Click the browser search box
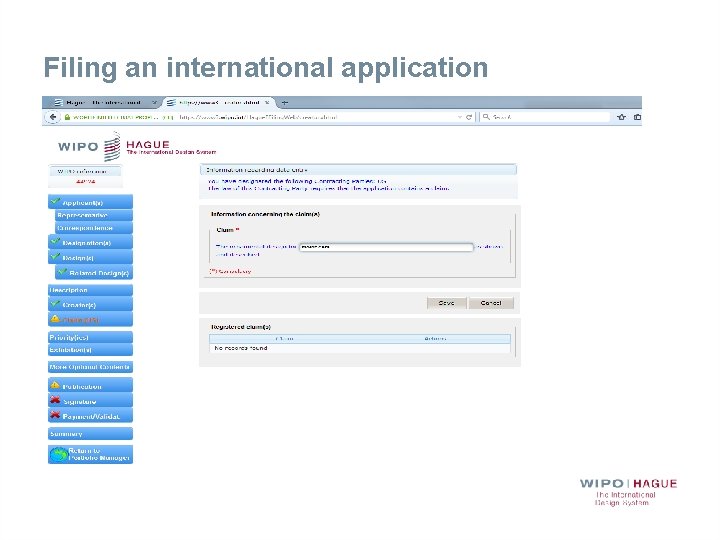This screenshot has height=540, width=720. tap(545, 117)
